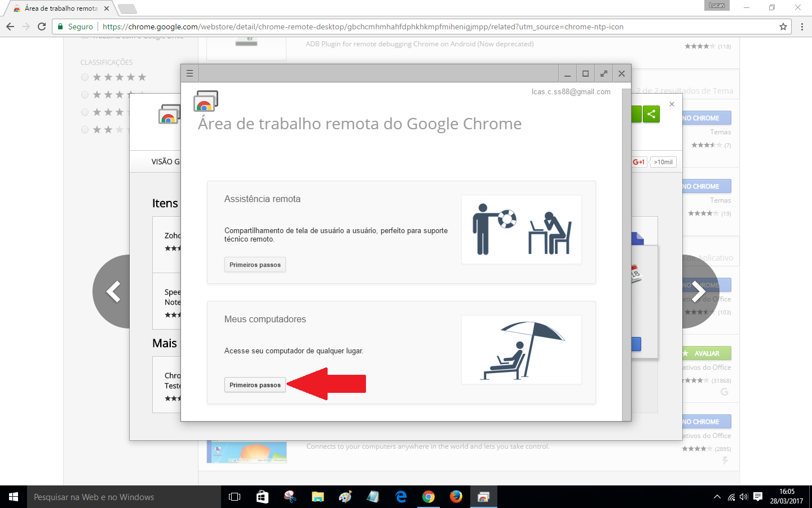Image resolution: width=812 pixels, height=508 pixels.
Task: Open the hamburger menu in the Remote Desktop window
Action: [x=190, y=73]
